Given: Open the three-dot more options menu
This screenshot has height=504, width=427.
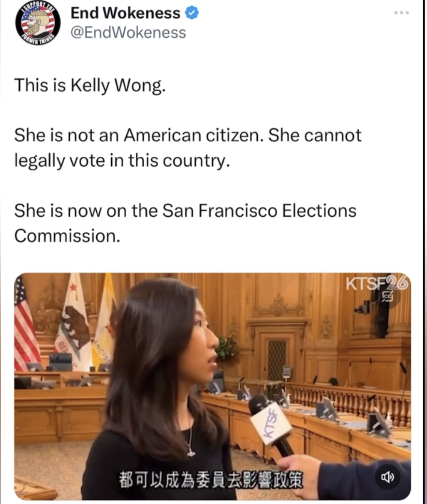Looking at the screenshot, I should click(401, 13).
